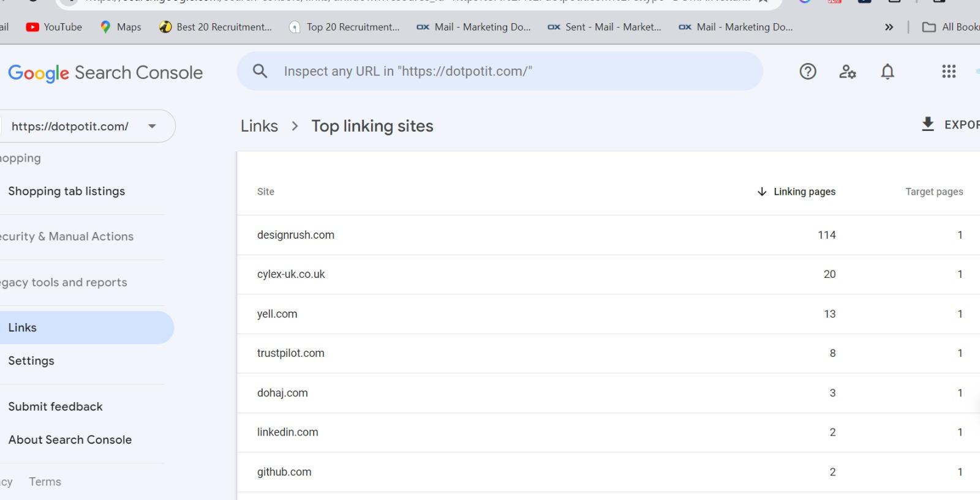
Task: Sort by Linking pages column
Action: (x=797, y=192)
